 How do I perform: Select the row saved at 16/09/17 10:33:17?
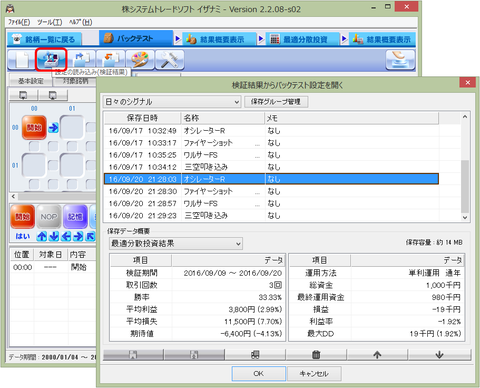coord(271,143)
